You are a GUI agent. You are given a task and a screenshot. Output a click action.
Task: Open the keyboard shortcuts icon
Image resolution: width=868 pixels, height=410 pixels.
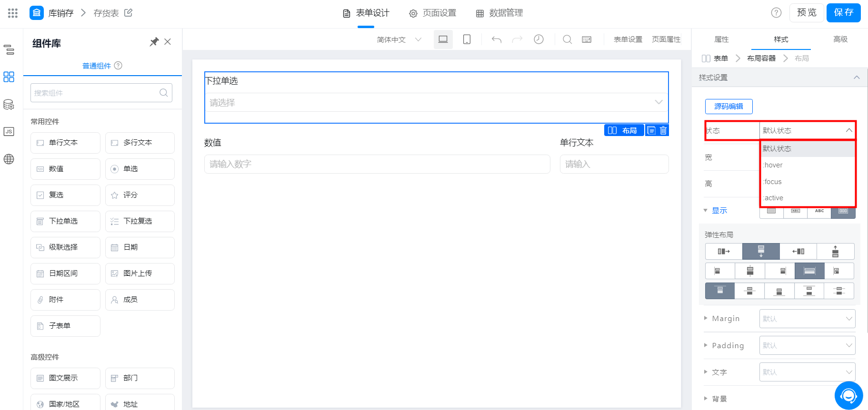587,39
